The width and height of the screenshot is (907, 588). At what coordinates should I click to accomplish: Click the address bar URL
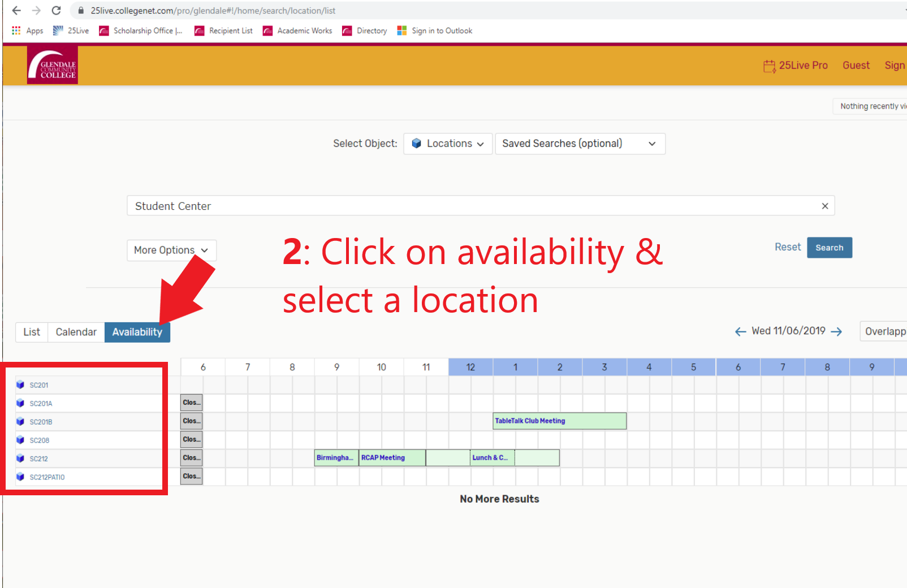coord(213,11)
